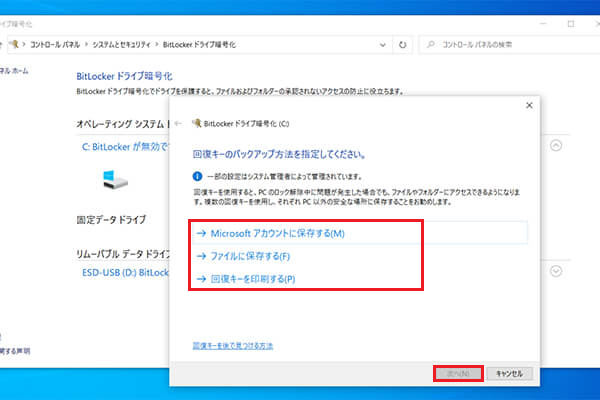Image resolution: width=600 pixels, height=400 pixels.
Task: Click the blue info icon in dialog
Action: 197,175
